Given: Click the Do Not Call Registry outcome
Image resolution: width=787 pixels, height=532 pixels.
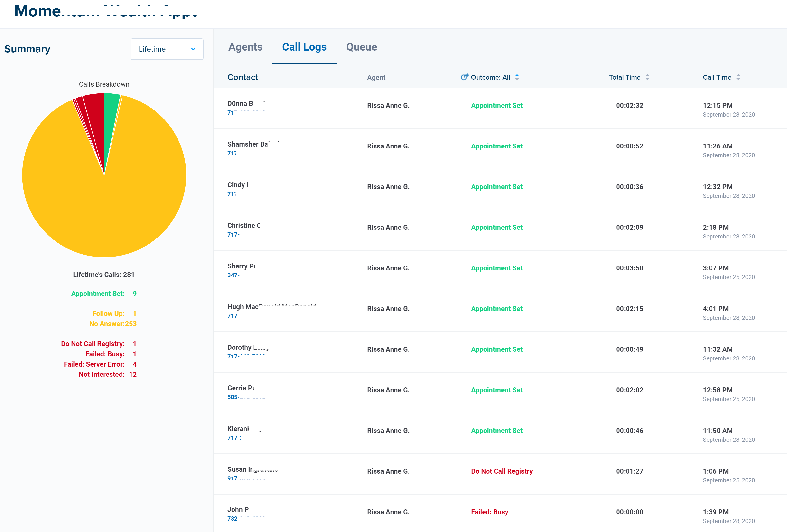Looking at the screenshot, I should tap(502, 471).
